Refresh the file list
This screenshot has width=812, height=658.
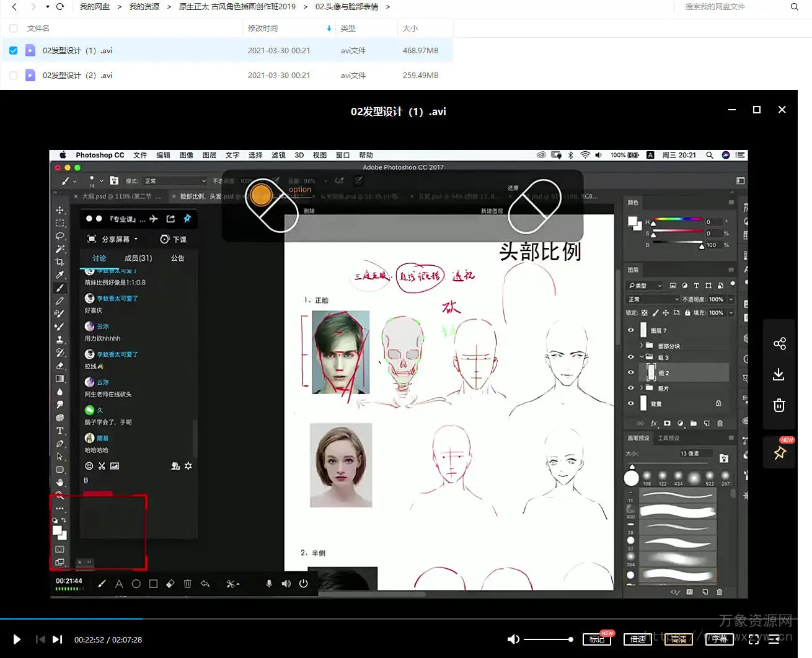(x=60, y=7)
